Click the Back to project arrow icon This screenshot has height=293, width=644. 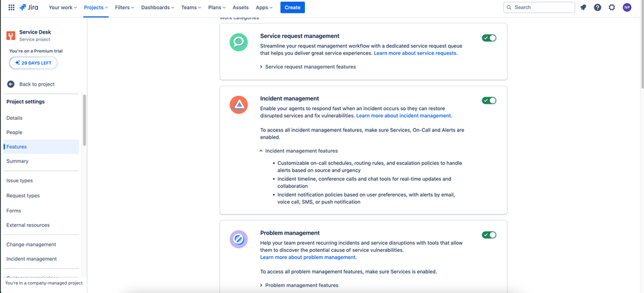coord(11,84)
